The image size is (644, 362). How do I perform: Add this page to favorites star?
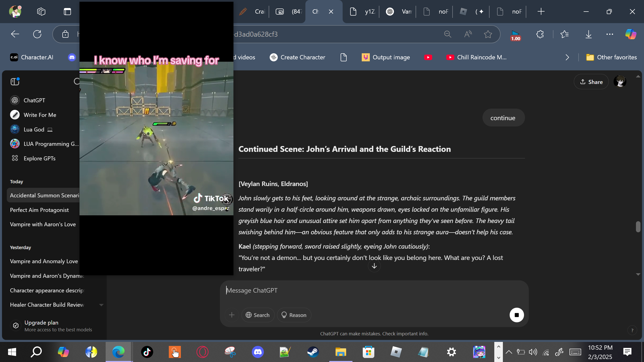pos(488,34)
